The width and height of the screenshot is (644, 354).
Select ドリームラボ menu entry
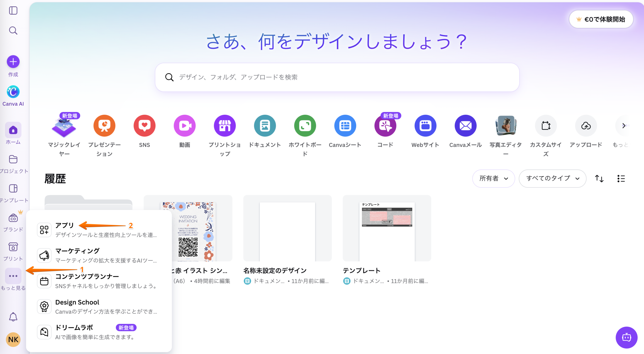[x=99, y=332]
